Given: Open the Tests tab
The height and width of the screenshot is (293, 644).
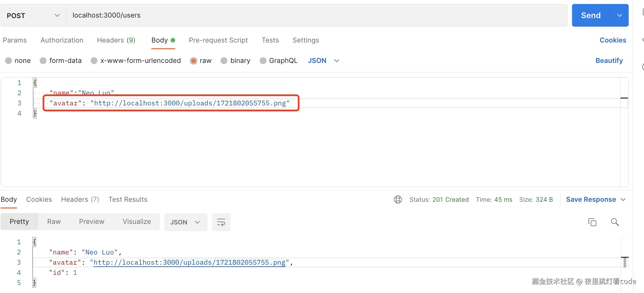Looking at the screenshot, I should coord(270,40).
